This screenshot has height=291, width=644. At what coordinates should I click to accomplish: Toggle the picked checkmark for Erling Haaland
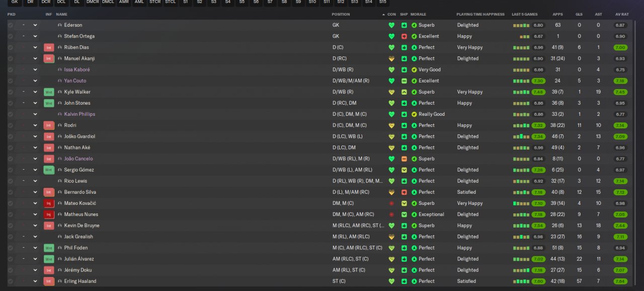11,281
